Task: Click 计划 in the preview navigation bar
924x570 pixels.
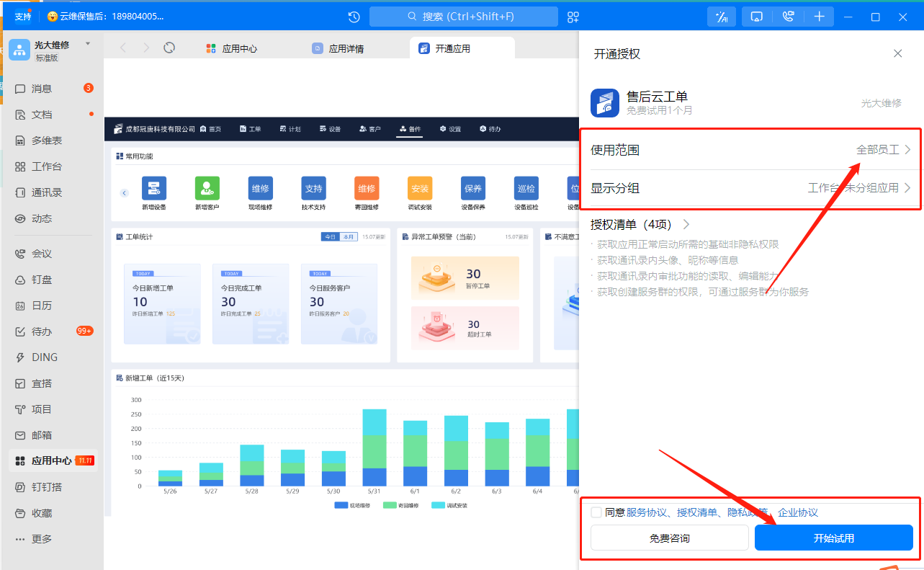Action: click(290, 129)
